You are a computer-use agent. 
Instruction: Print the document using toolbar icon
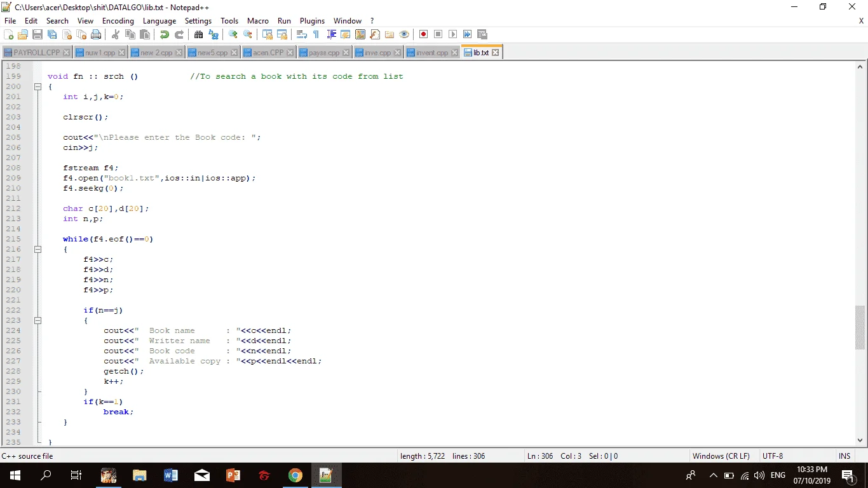[x=96, y=34]
